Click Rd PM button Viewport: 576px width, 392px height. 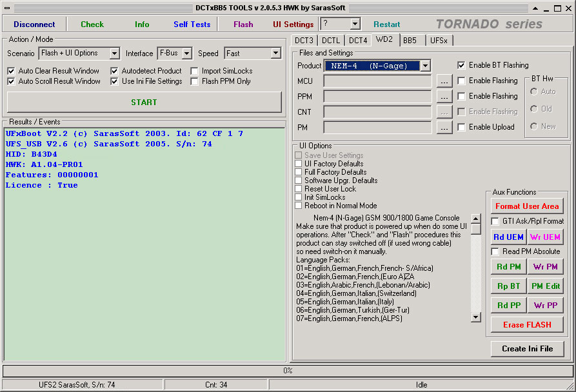[509, 267]
